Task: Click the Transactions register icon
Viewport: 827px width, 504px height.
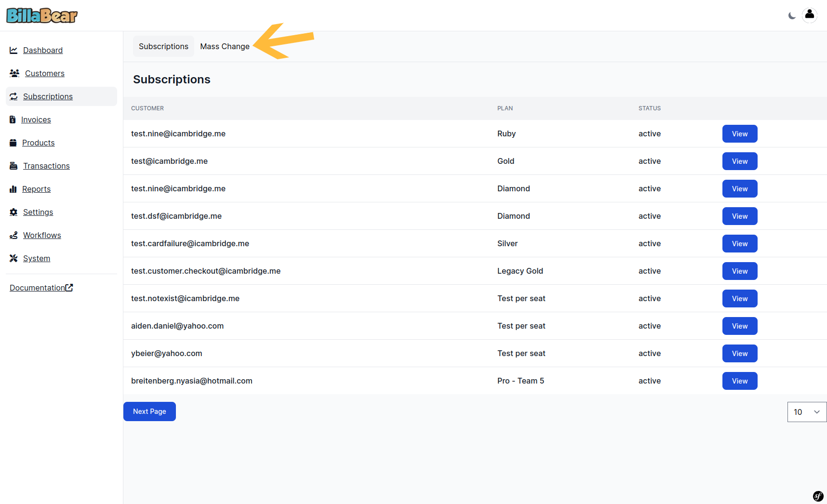Action: coord(13,166)
